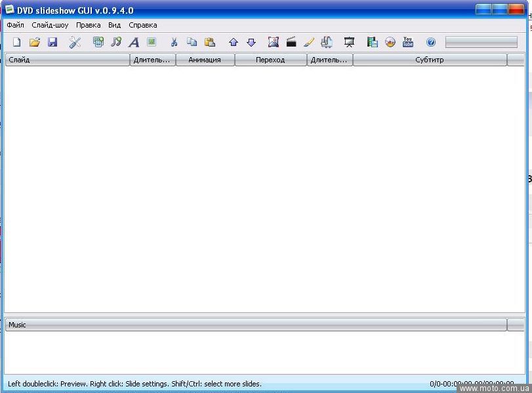Click the first Длитель... column header
The height and width of the screenshot is (393, 532).
(x=153, y=60)
